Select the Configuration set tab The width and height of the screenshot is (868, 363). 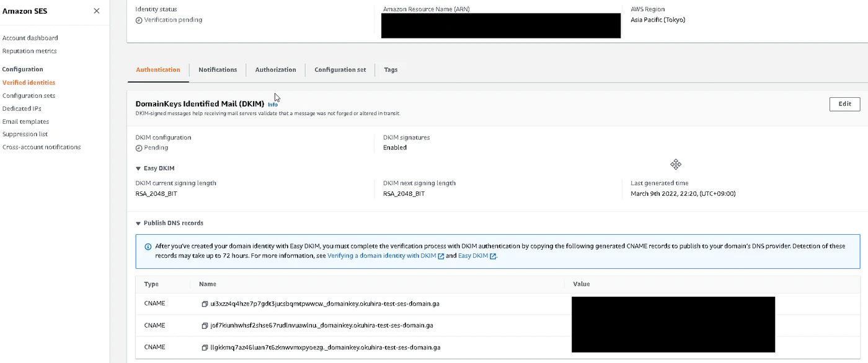coord(340,70)
